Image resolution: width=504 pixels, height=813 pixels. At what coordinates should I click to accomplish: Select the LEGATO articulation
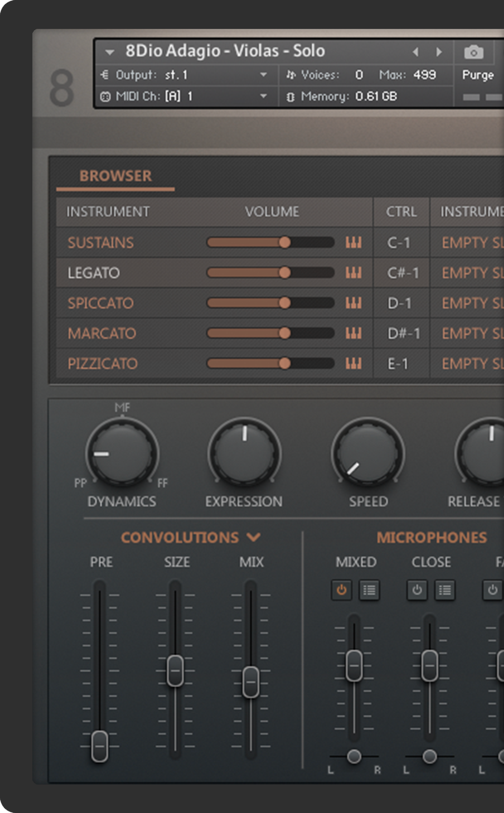coord(94,273)
